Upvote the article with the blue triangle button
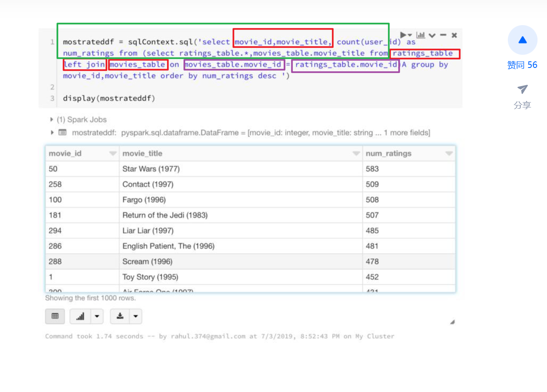The width and height of the screenshot is (547, 392). click(522, 40)
